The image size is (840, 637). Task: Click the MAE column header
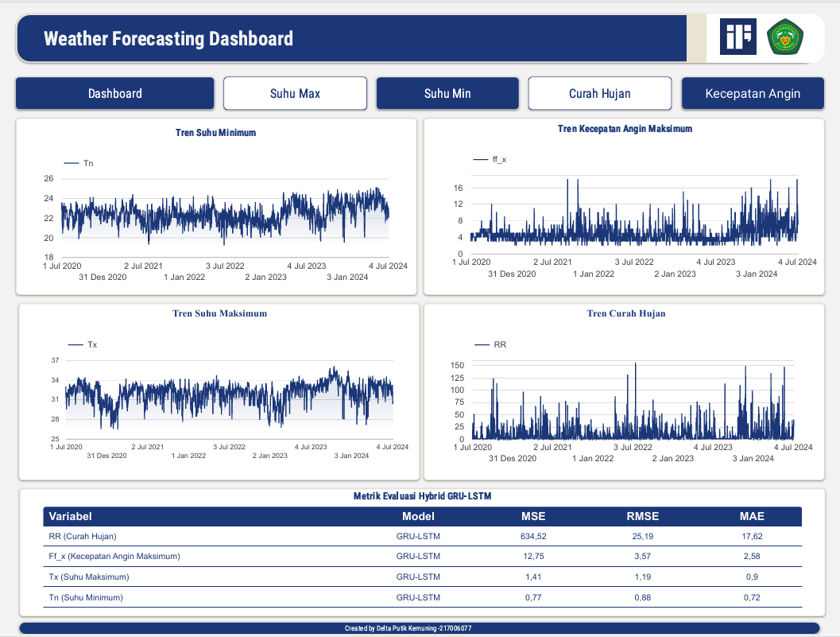coord(751,516)
